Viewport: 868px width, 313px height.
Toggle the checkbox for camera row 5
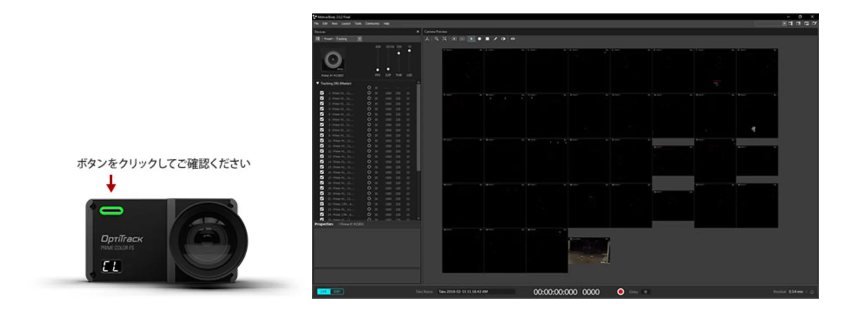tap(322, 114)
